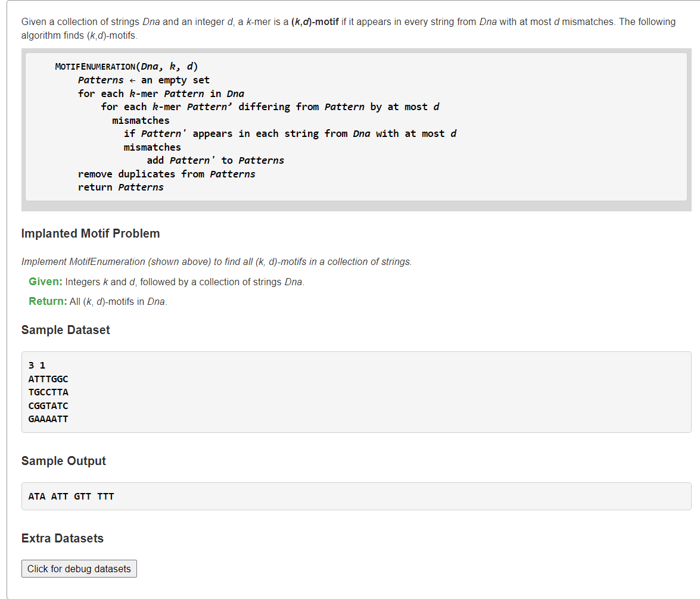
Task: Click the italic 'Implement MotifEnumeration' sentence
Action: pyautogui.click(x=216, y=261)
